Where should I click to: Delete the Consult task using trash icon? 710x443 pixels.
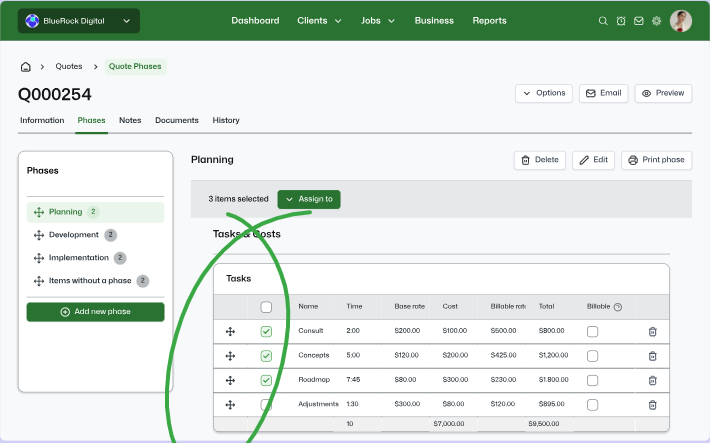(653, 331)
